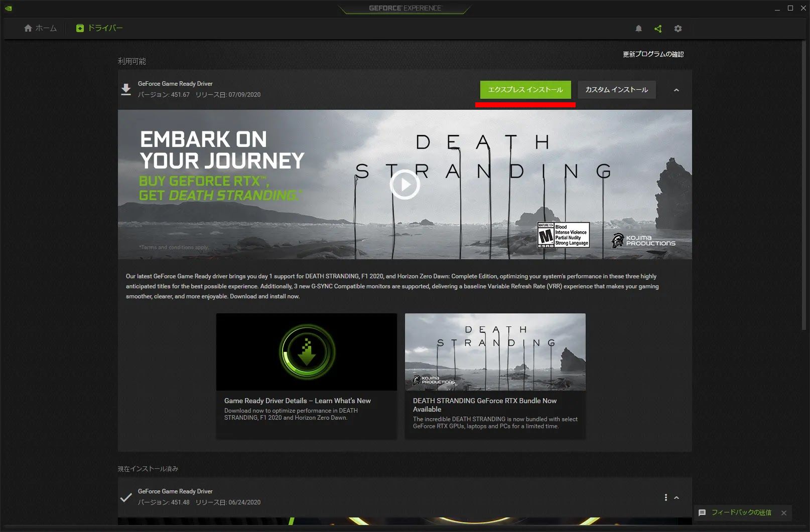Click the green share icon

(x=658, y=29)
